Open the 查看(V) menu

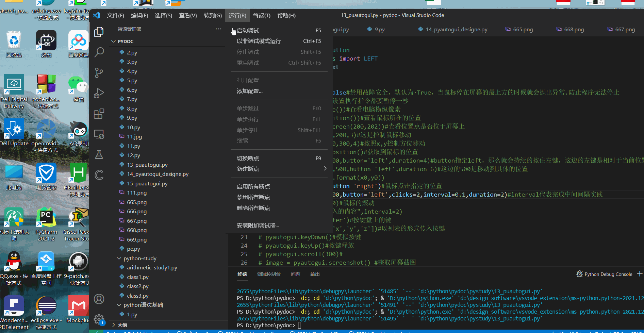tap(188, 15)
